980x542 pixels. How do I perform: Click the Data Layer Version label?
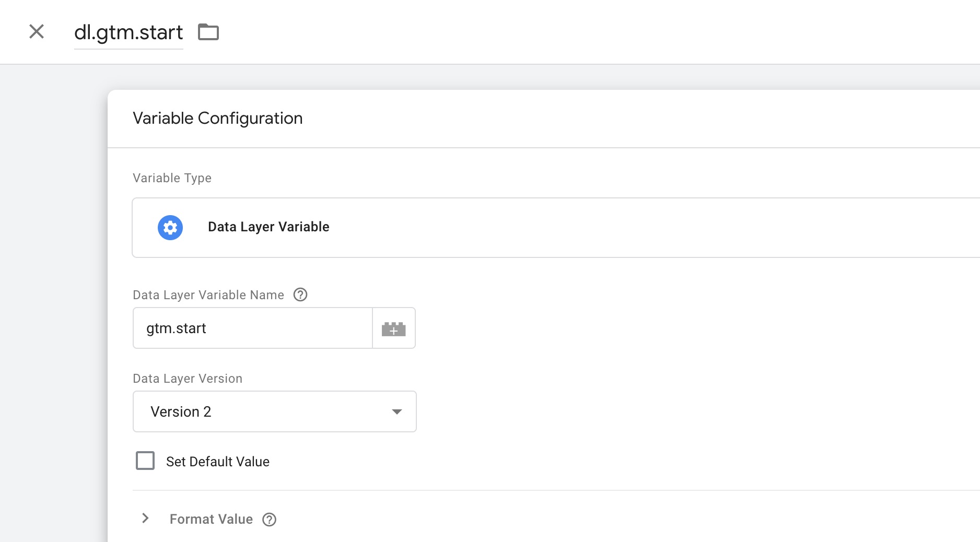[188, 379]
